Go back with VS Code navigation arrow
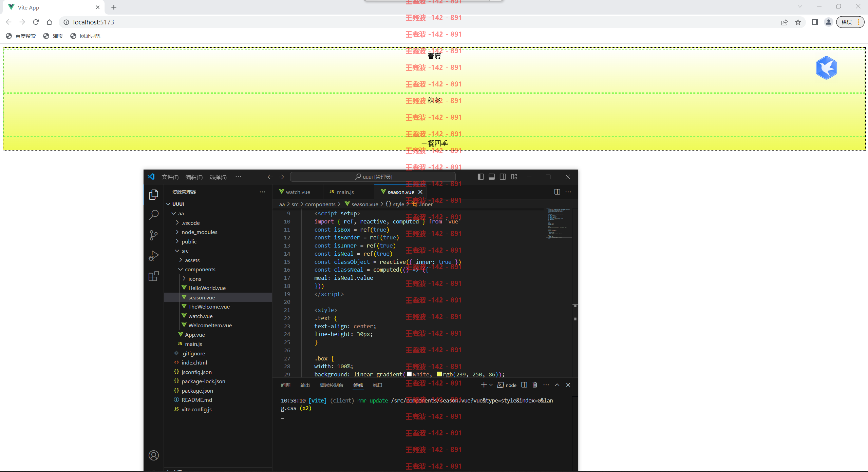 [270, 177]
